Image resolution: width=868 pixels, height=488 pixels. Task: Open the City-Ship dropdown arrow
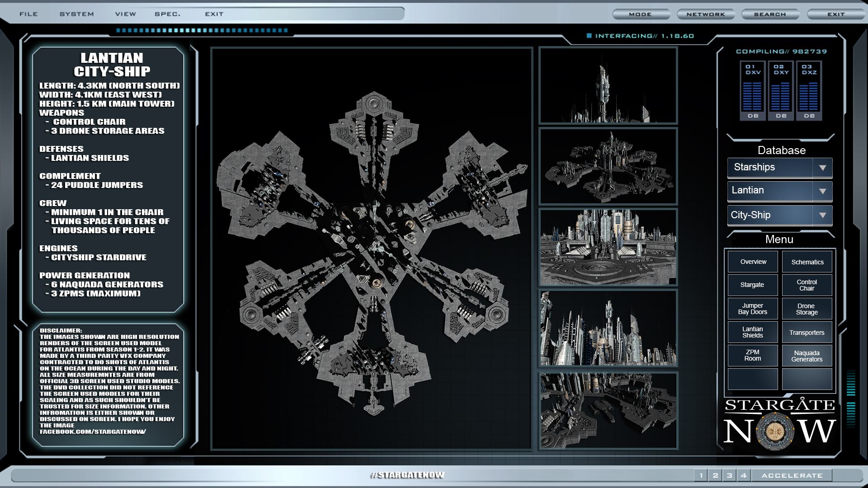pos(822,216)
